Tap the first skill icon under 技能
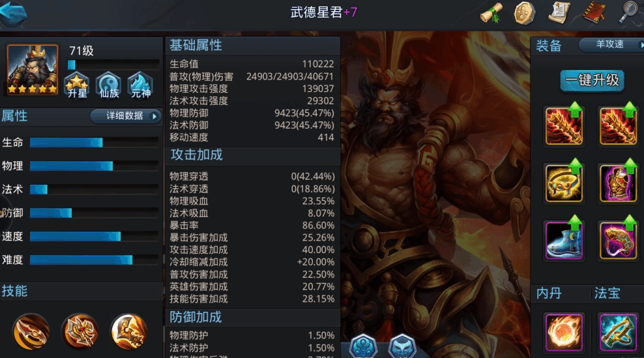This screenshot has height=358, width=644. pyautogui.click(x=31, y=331)
